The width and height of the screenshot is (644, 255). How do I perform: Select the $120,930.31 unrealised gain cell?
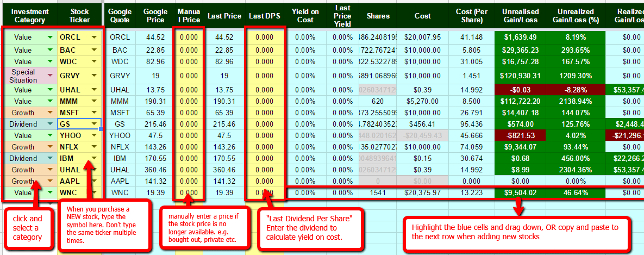pos(520,76)
